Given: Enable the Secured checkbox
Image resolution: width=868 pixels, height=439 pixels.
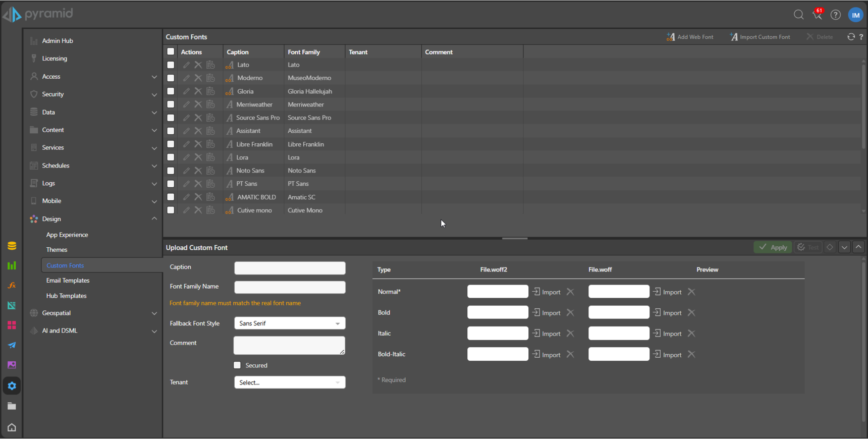Looking at the screenshot, I should (237, 365).
